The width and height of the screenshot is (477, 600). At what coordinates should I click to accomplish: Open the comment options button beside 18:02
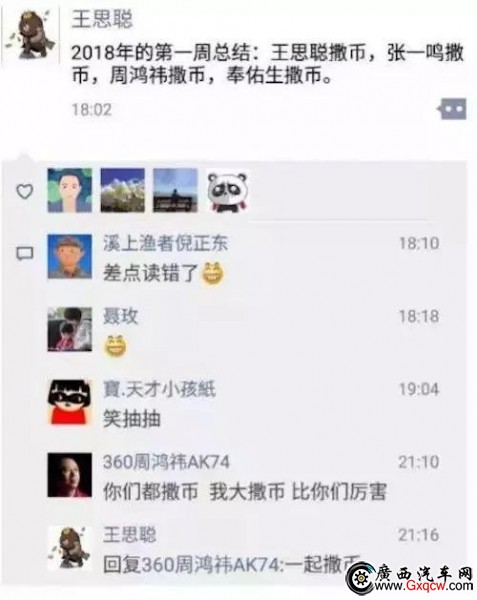[452, 109]
